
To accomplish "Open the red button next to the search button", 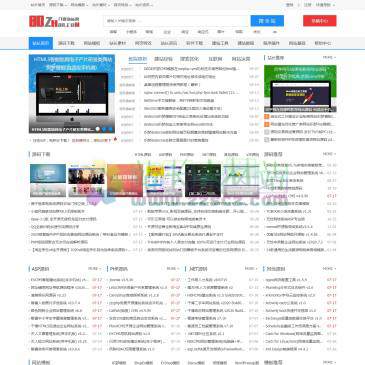I will point(320,21).
